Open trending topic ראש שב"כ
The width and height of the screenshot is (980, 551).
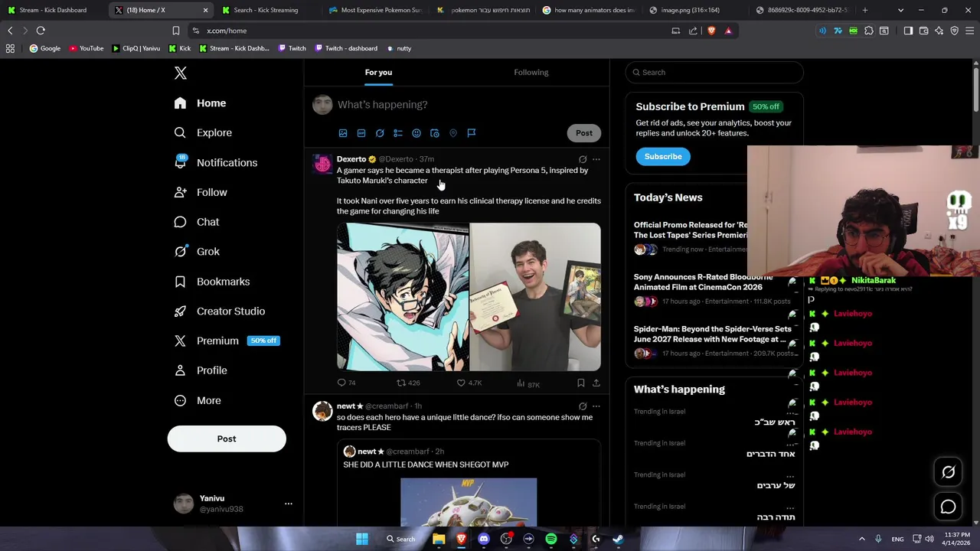pos(775,422)
